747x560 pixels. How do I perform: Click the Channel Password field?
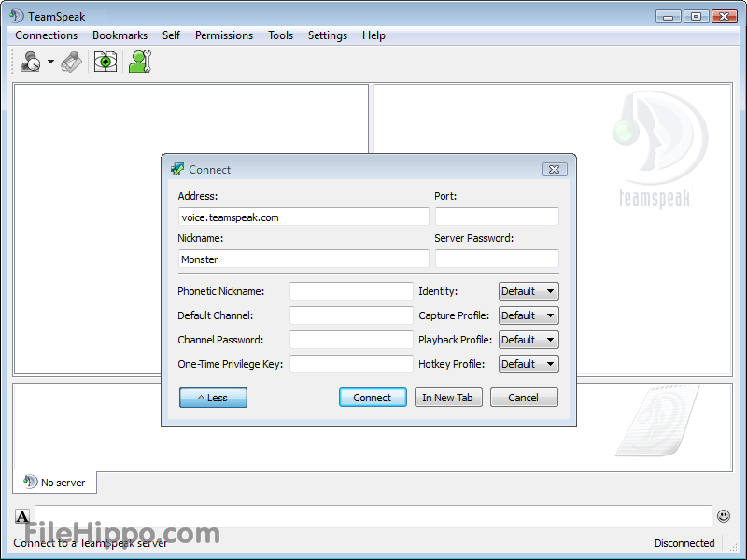[352, 340]
